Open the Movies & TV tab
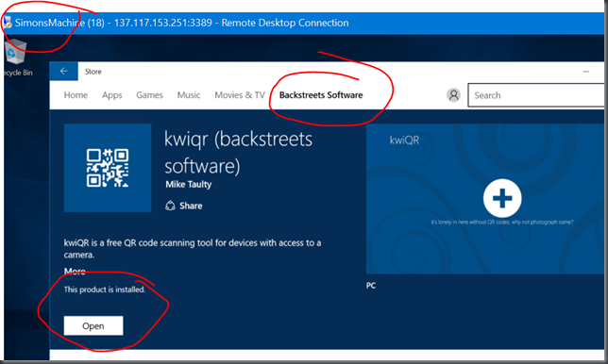 click(x=240, y=95)
